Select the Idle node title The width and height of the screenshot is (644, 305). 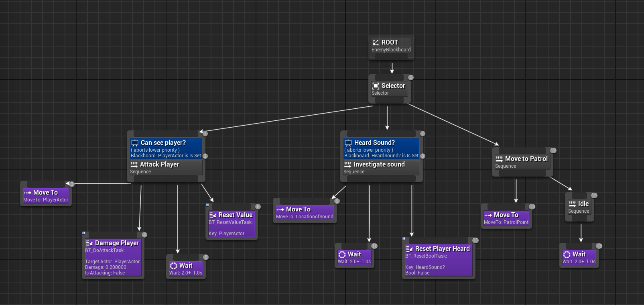point(583,204)
